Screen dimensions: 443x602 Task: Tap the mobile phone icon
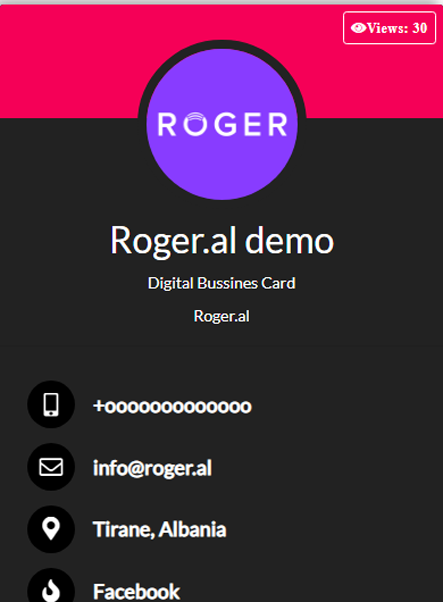(51, 405)
